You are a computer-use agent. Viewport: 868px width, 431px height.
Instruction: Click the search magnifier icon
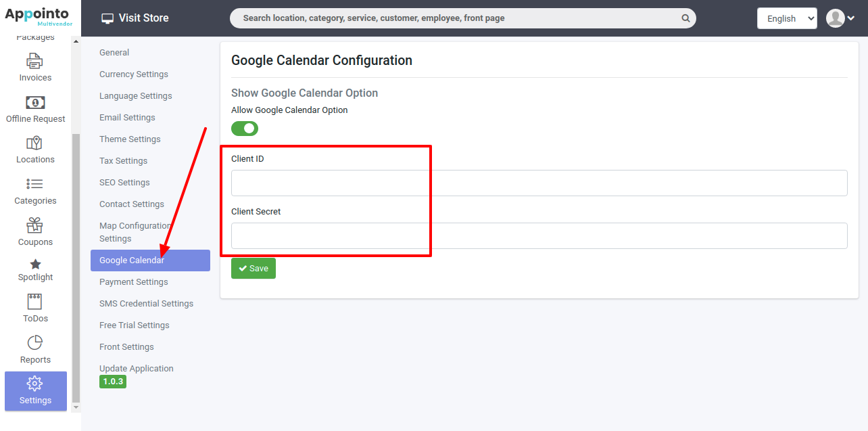coord(685,18)
